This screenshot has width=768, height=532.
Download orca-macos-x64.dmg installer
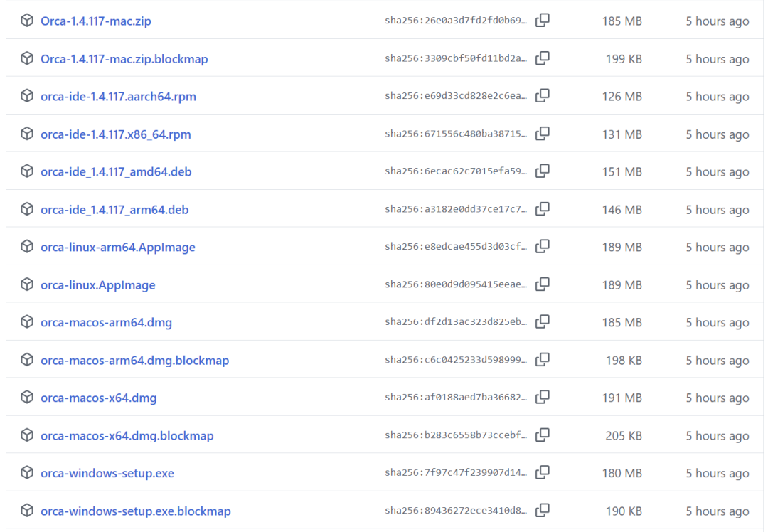pyautogui.click(x=98, y=398)
